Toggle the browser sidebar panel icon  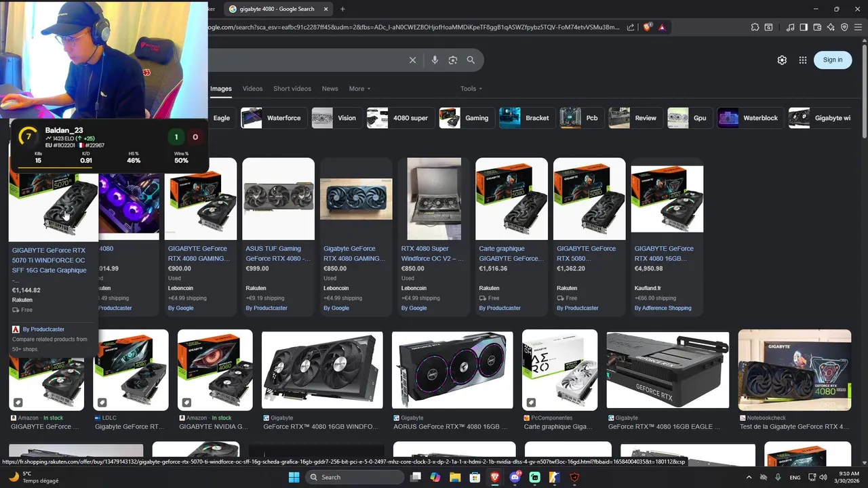(x=804, y=27)
